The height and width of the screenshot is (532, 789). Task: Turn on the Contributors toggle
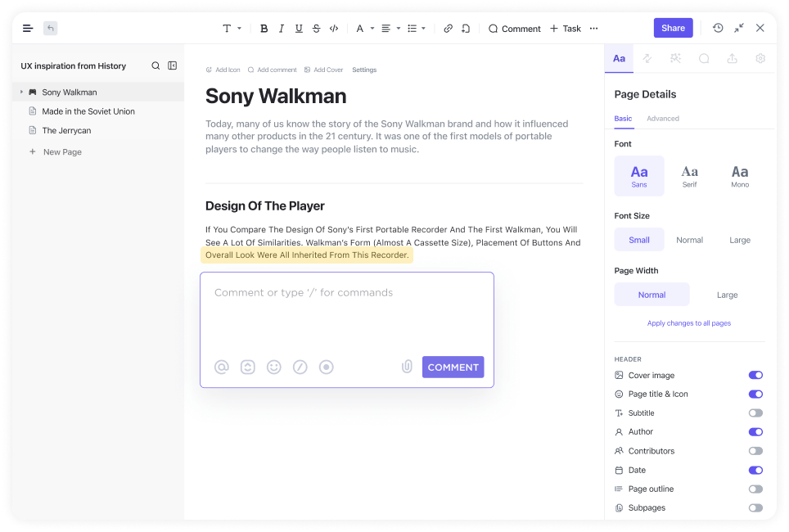755,451
